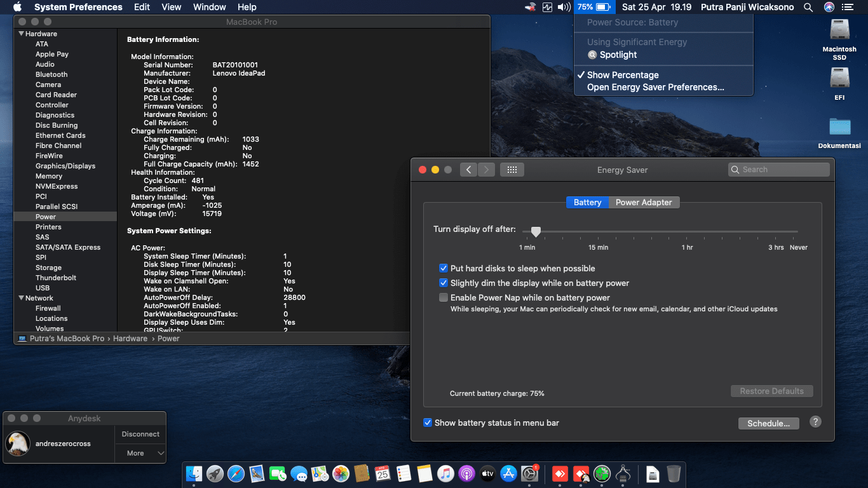This screenshot has width=868, height=488.
Task: Select Storage in the Hardware list
Action: pyautogui.click(x=65, y=268)
